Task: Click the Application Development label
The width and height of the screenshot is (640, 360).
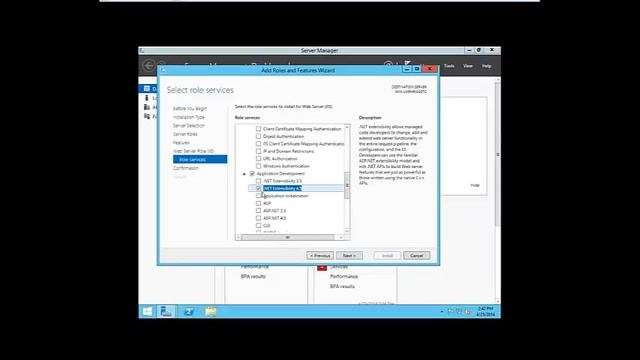Action: (281, 173)
